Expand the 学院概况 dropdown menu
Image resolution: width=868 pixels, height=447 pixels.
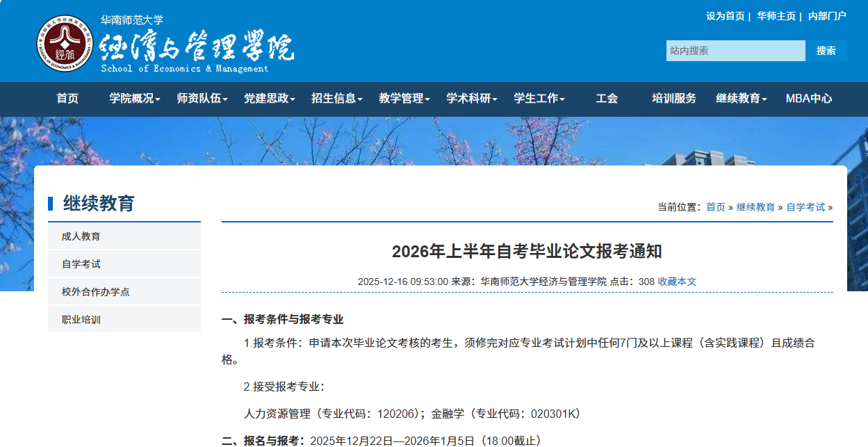134,99
